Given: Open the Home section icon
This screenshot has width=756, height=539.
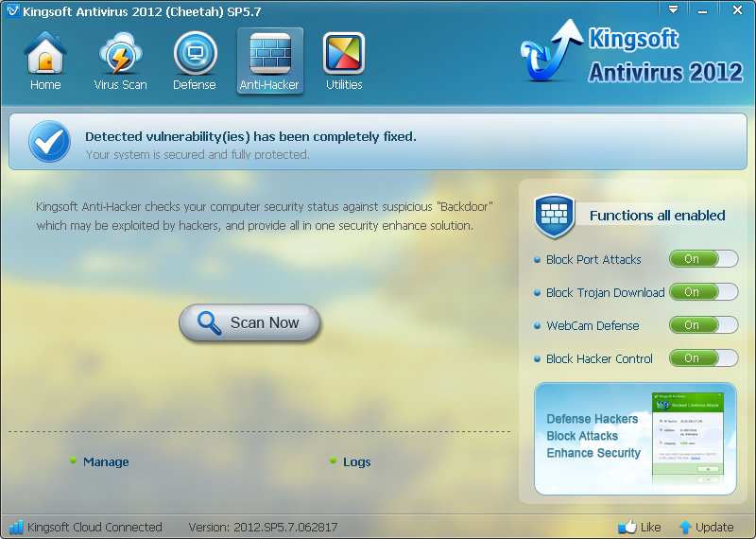Looking at the screenshot, I should pyautogui.click(x=44, y=55).
